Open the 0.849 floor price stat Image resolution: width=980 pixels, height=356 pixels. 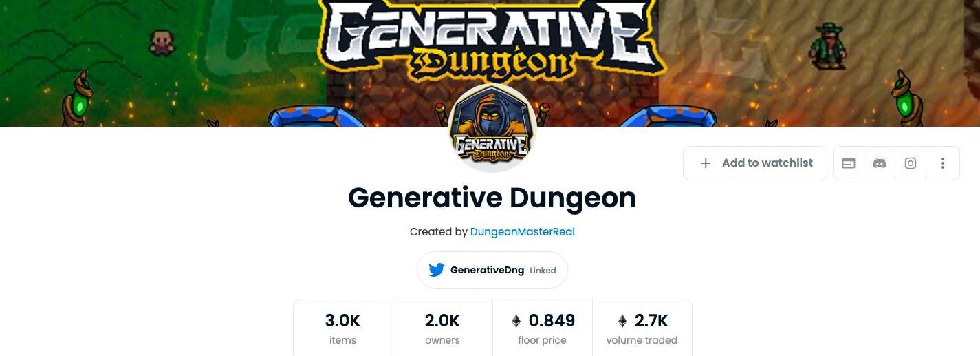542,328
